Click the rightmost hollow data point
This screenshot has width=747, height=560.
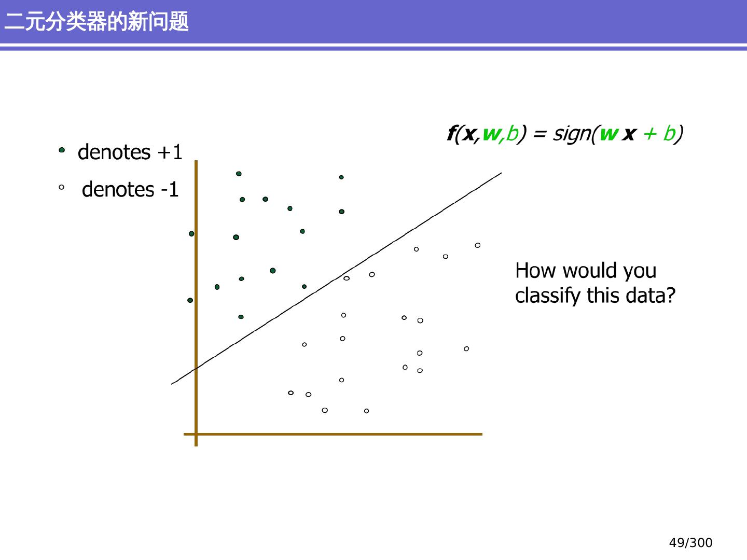478,245
